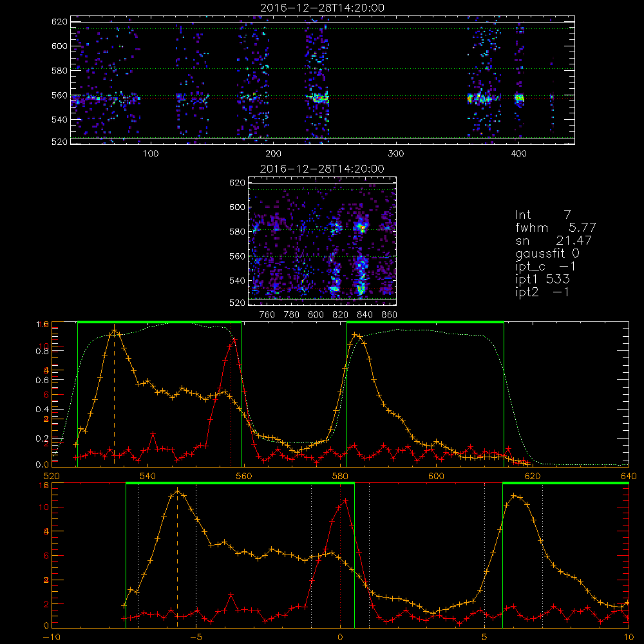The width and height of the screenshot is (644, 644).
Task: Select the 'ipt2 -1' readout line
Action: pyautogui.click(x=542, y=292)
